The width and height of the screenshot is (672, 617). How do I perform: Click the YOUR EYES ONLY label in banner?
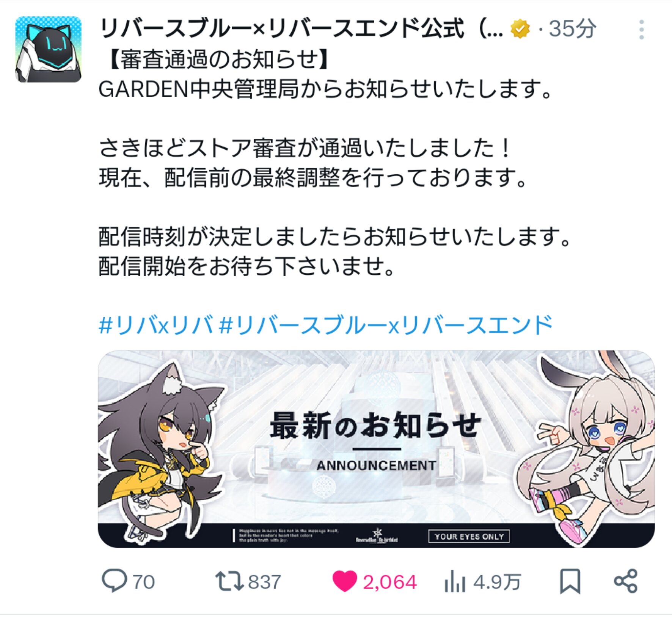pyautogui.click(x=469, y=536)
